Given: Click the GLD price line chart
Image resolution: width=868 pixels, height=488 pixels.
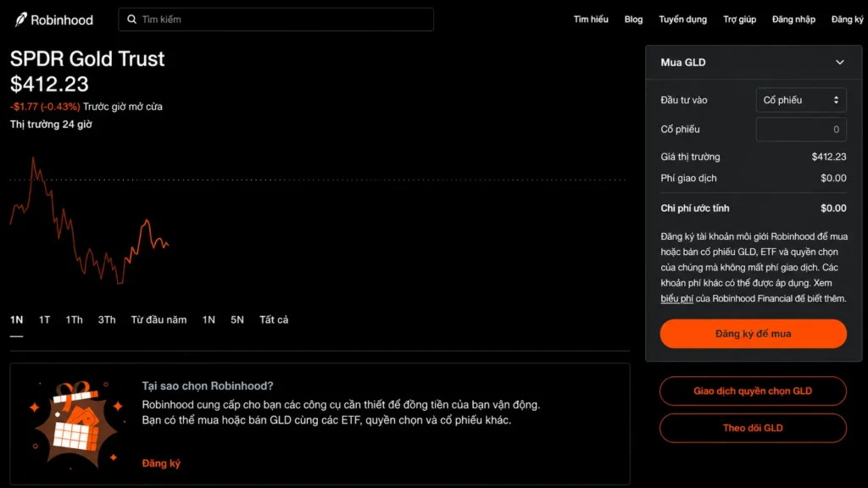Looking at the screenshot, I should click(x=89, y=221).
